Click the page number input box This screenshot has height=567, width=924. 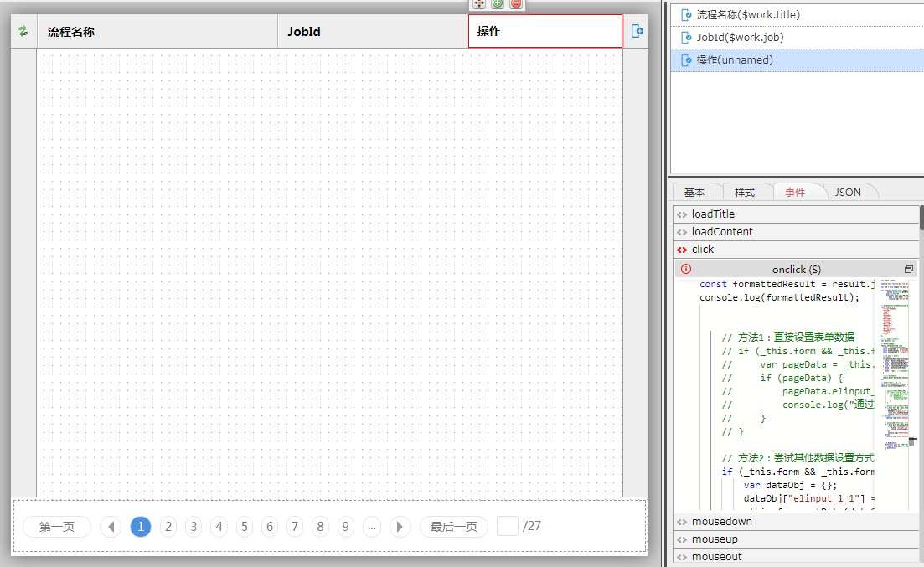[508, 526]
